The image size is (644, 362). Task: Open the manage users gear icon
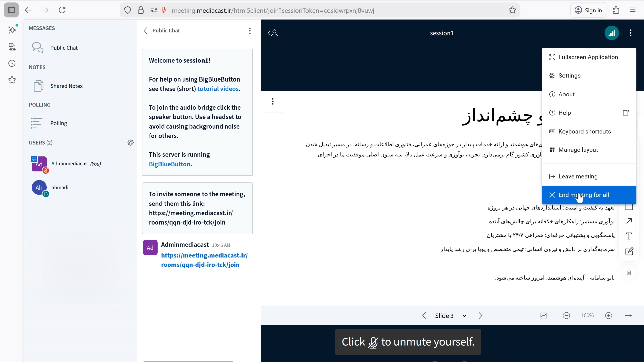coord(131,143)
